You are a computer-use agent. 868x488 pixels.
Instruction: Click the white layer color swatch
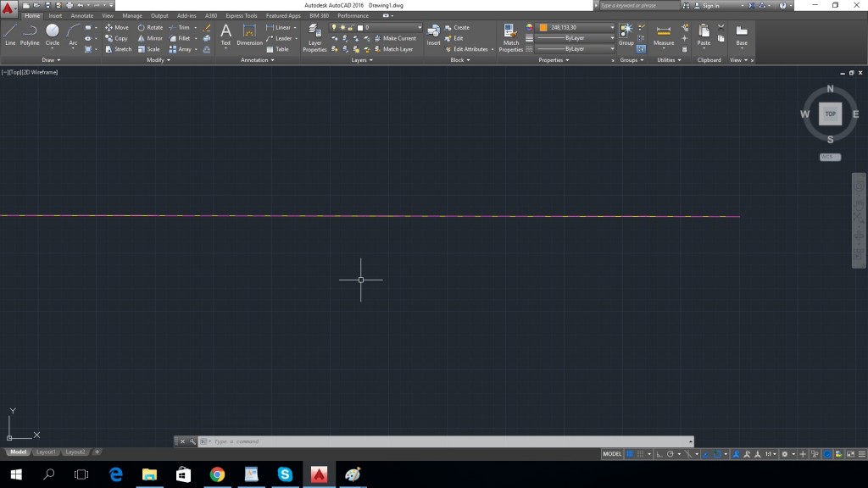(x=360, y=27)
